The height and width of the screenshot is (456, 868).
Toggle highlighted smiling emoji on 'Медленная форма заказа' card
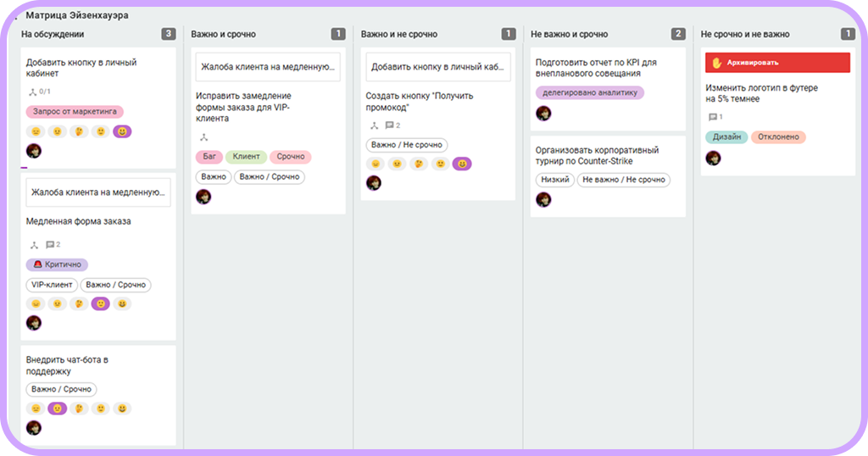[100, 303]
